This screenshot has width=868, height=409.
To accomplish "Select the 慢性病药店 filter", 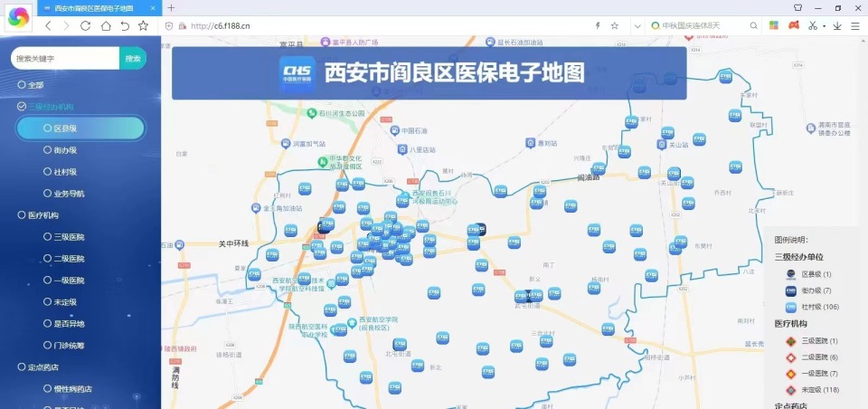I will coord(68,388).
